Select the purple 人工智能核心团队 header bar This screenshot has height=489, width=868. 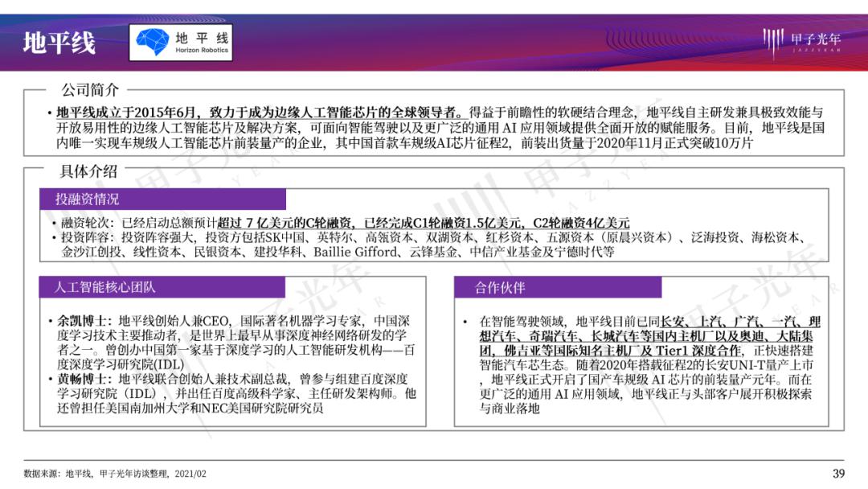(162, 287)
